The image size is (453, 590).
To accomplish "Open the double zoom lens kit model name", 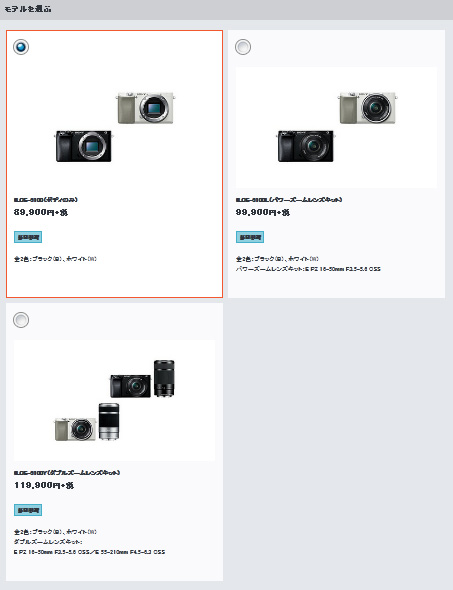I will 67,473.
